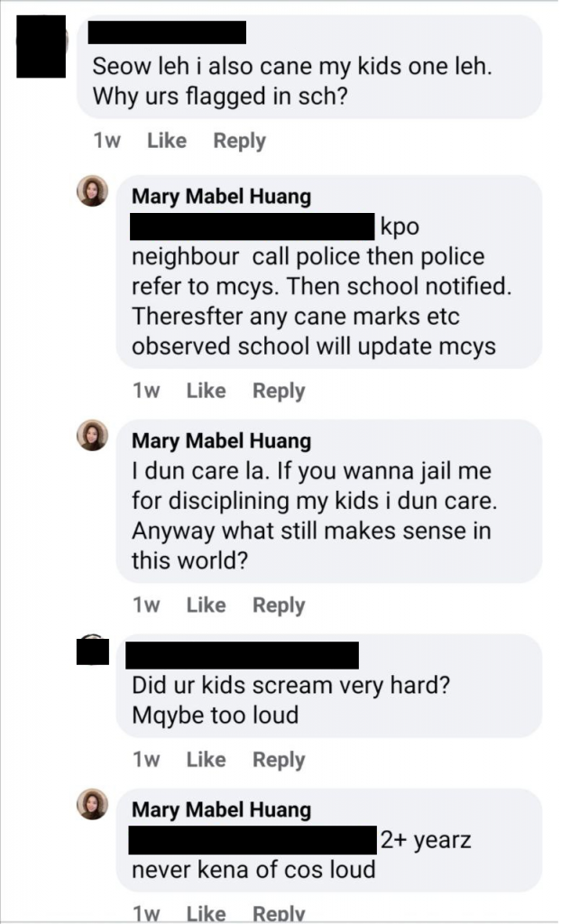Like the 'kpo neighbour call police' comment
The width and height of the screenshot is (561, 924).
pyautogui.click(x=207, y=391)
